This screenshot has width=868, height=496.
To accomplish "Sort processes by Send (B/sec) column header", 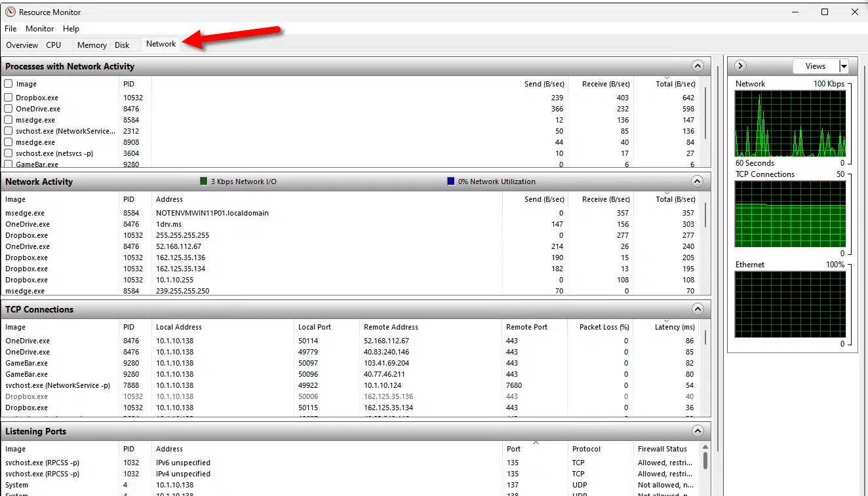I will (543, 84).
